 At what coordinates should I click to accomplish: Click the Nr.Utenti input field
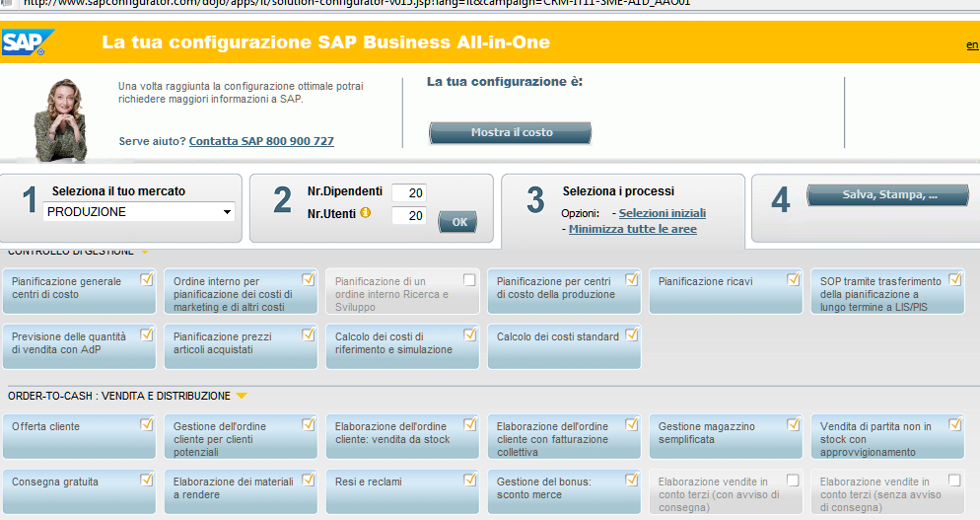[409, 215]
